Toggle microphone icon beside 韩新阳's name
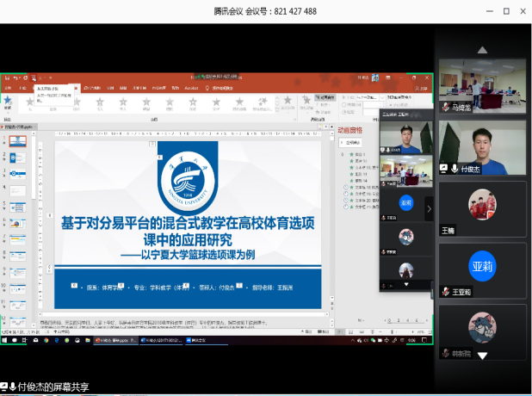This screenshot has width=532, height=396. (445, 353)
